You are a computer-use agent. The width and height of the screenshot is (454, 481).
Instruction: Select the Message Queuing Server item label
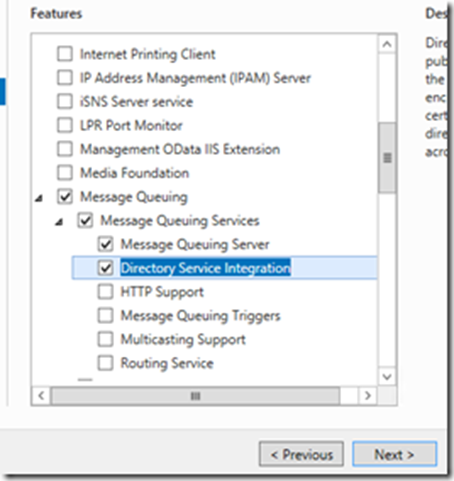[195, 244]
